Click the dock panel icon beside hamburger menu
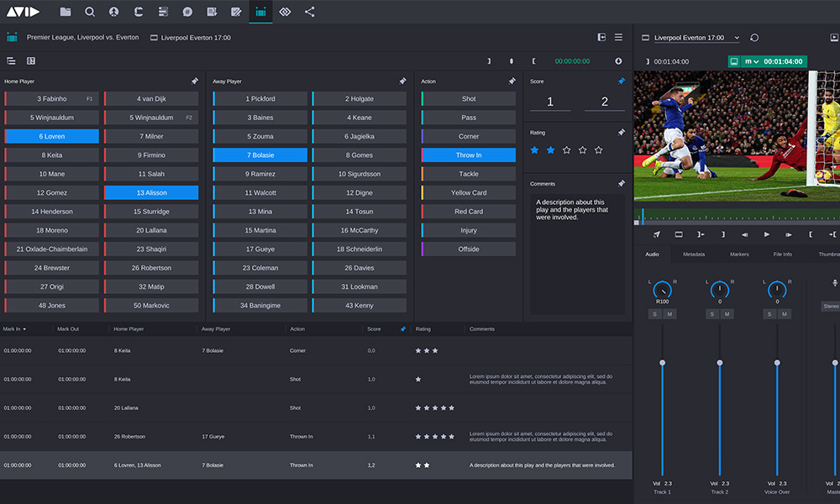Viewport: 840px width, 504px height. (601, 38)
